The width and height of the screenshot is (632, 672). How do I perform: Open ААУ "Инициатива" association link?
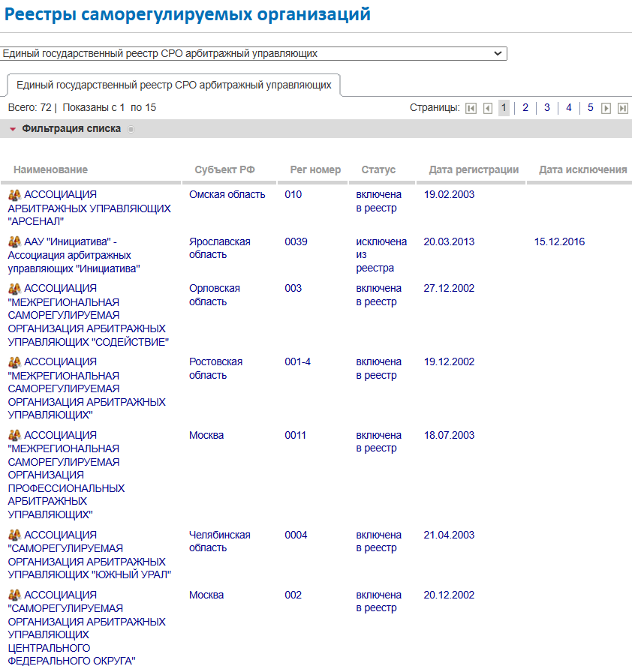click(74, 255)
